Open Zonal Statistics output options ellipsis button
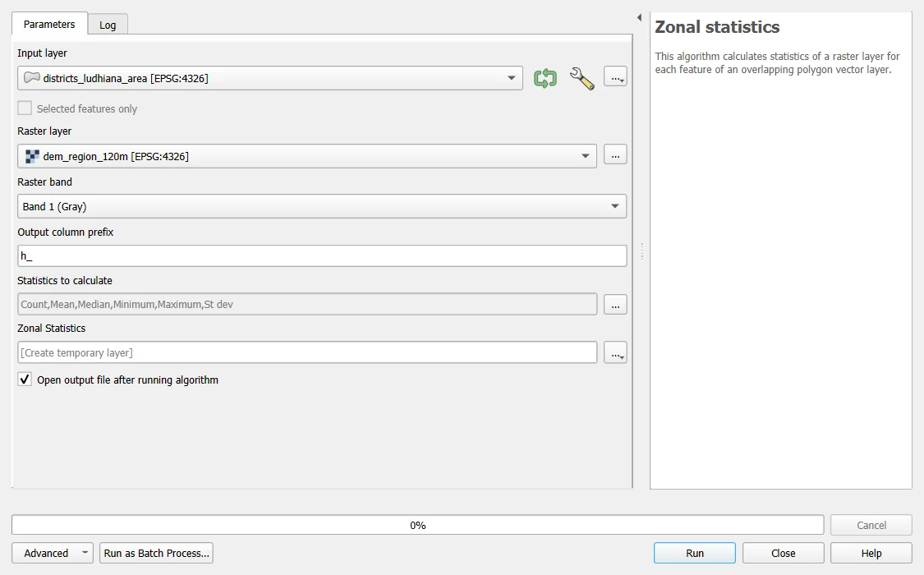924x575 pixels. coord(615,353)
